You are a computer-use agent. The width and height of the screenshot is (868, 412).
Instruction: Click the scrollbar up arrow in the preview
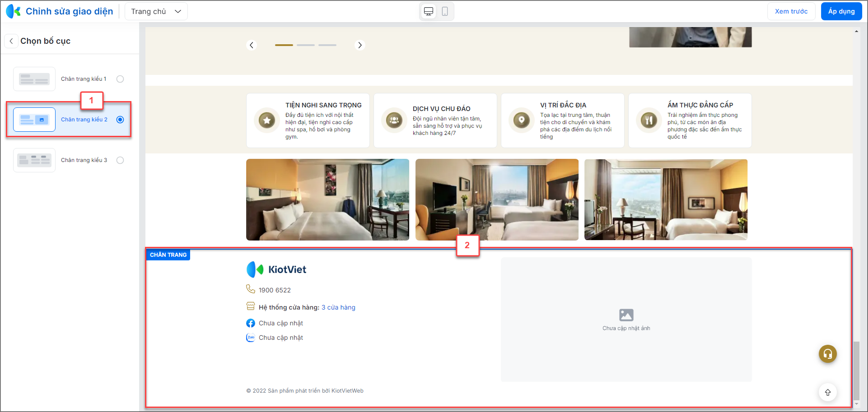856,31
